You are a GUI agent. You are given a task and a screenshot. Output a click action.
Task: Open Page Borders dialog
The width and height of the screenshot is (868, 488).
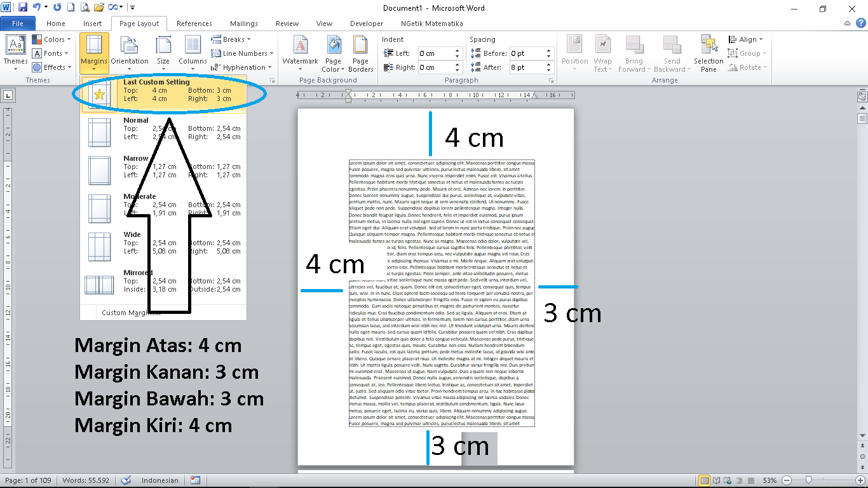pyautogui.click(x=361, y=53)
